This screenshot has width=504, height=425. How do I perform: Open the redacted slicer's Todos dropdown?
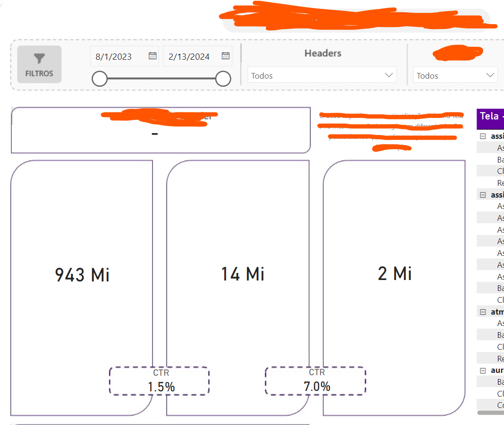coord(455,75)
